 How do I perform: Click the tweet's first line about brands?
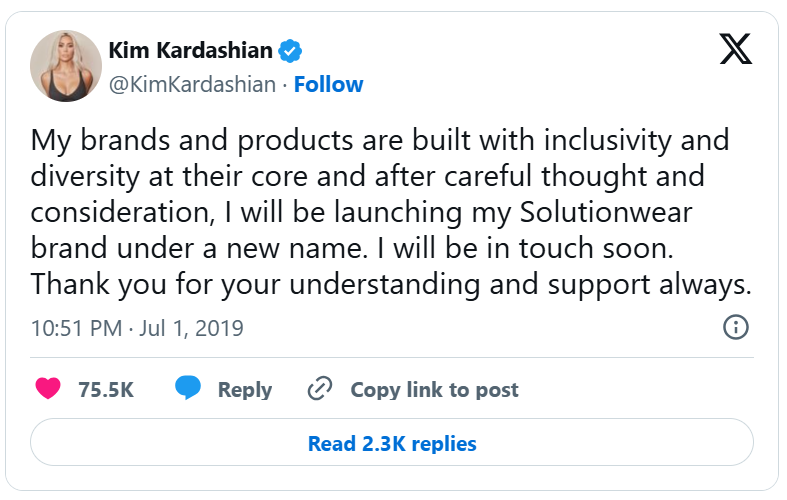point(380,139)
